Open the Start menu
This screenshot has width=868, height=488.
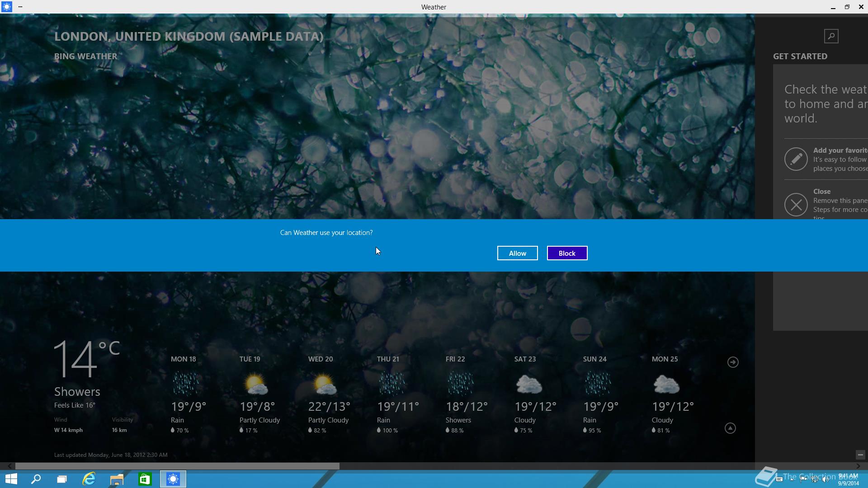[x=11, y=479]
